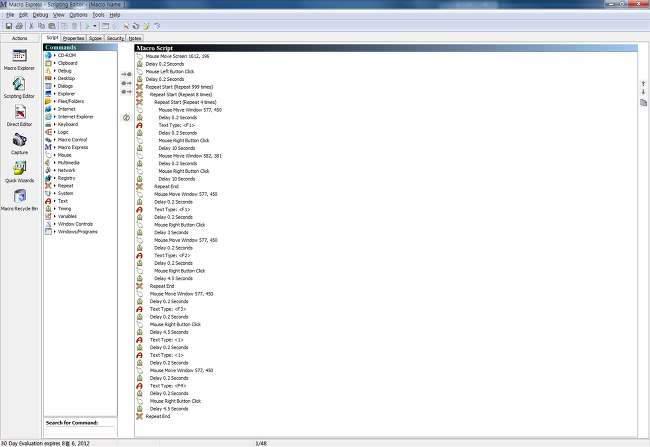The image size is (650, 447).
Task: Open Macro Recycle Bin in the Actions panel
Action: pos(19,200)
